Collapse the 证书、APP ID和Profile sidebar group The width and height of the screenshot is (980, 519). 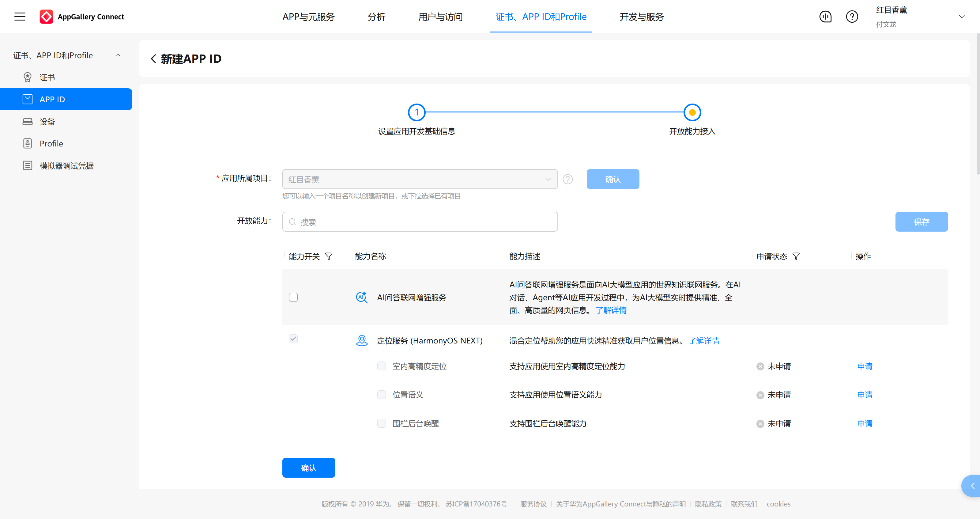click(118, 55)
